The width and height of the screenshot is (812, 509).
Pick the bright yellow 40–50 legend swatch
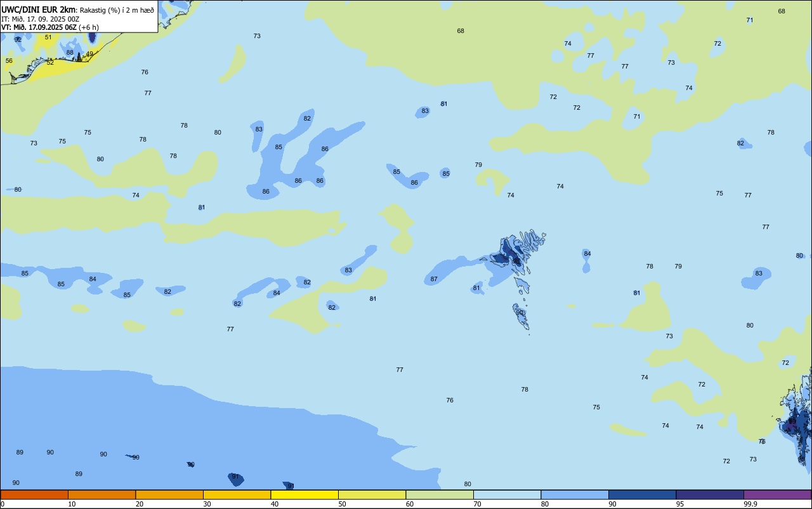[x=304, y=494]
